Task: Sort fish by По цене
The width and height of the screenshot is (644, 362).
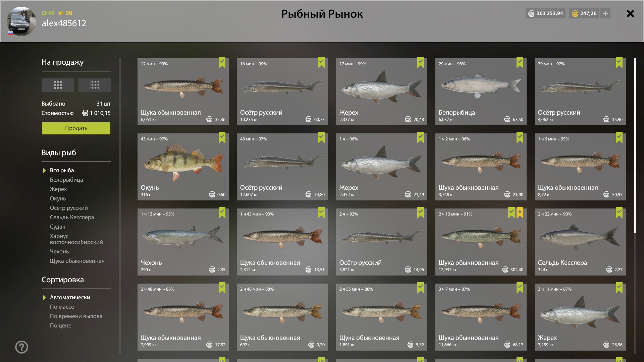Action: point(61,325)
